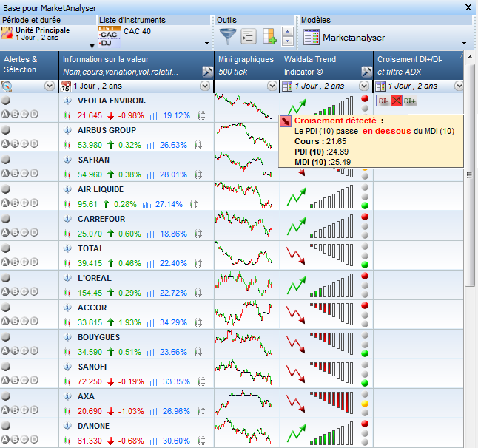This screenshot has height=448, width=478.
Task: Toggle selection A for L'OREAL
Action: click(x=5, y=291)
